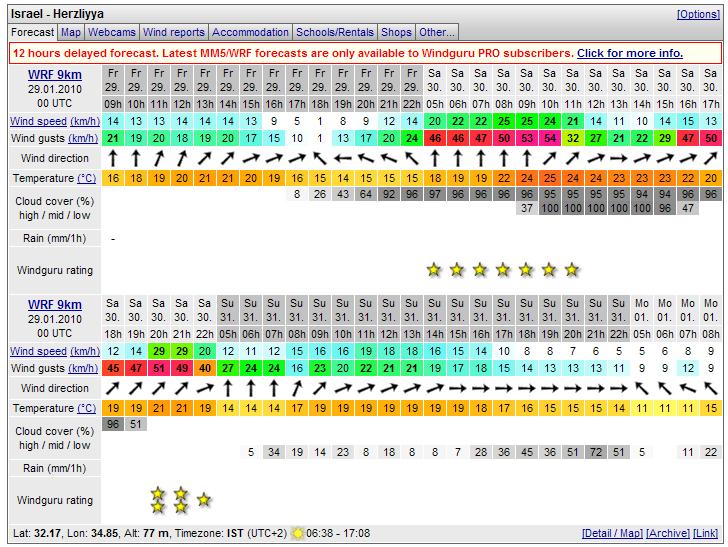Click wind gust cell 53 at Sa 30. 09h
The width and height of the screenshot is (728, 547).
[526, 138]
